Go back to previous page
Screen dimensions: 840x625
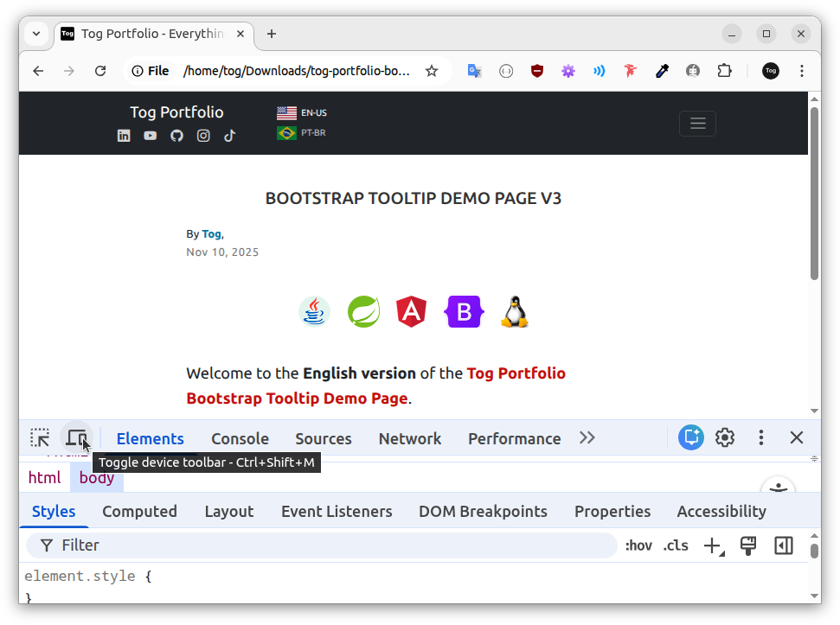tap(38, 71)
